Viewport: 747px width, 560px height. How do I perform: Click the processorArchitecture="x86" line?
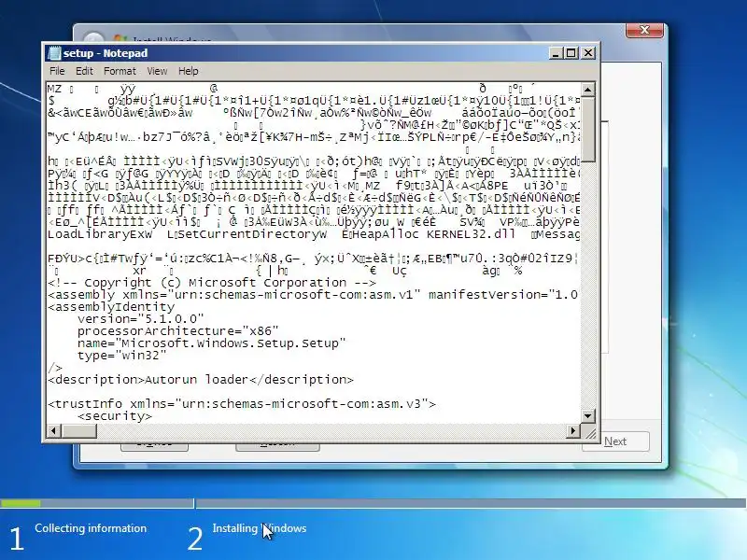coord(177,331)
